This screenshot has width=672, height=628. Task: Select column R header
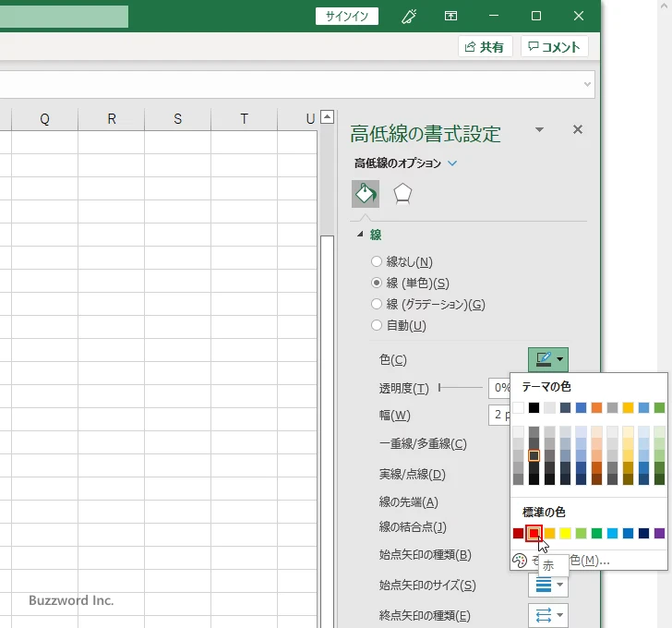pyautogui.click(x=112, y=119)
